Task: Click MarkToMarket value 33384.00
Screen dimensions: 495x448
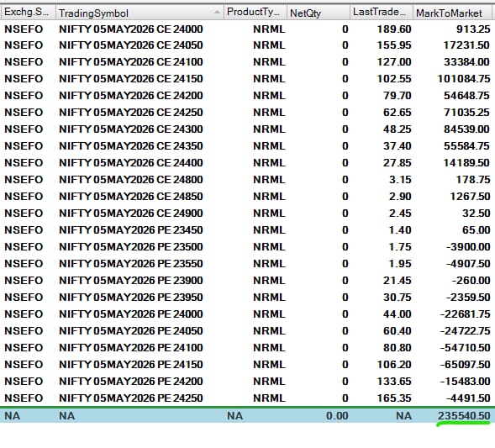Action: click(x=466, y=62)
